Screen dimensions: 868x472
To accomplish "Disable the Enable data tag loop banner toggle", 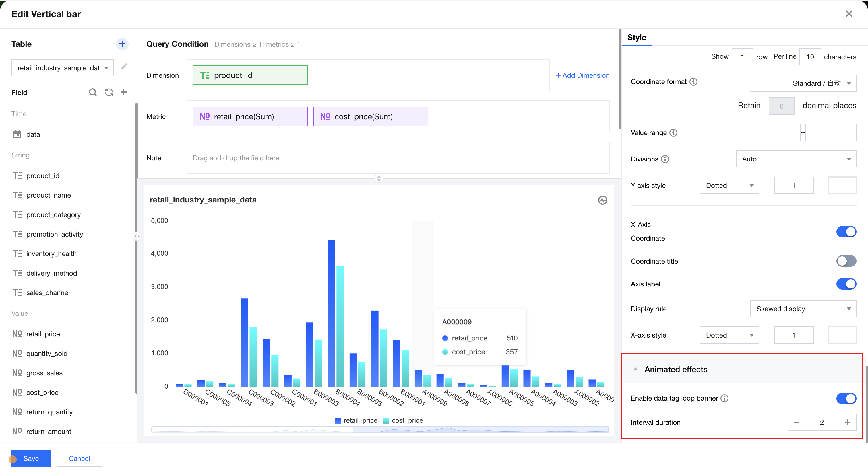I will click(x=846, y=398).
